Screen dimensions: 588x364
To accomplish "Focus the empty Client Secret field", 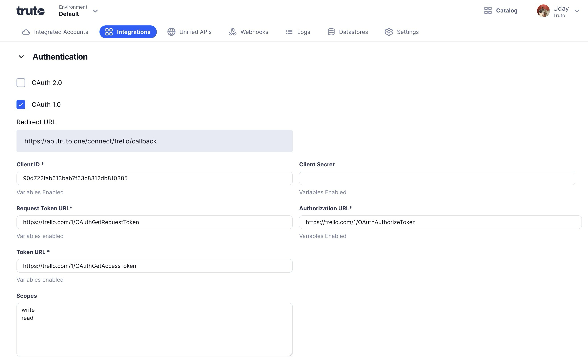I will [x=437, y=178].
